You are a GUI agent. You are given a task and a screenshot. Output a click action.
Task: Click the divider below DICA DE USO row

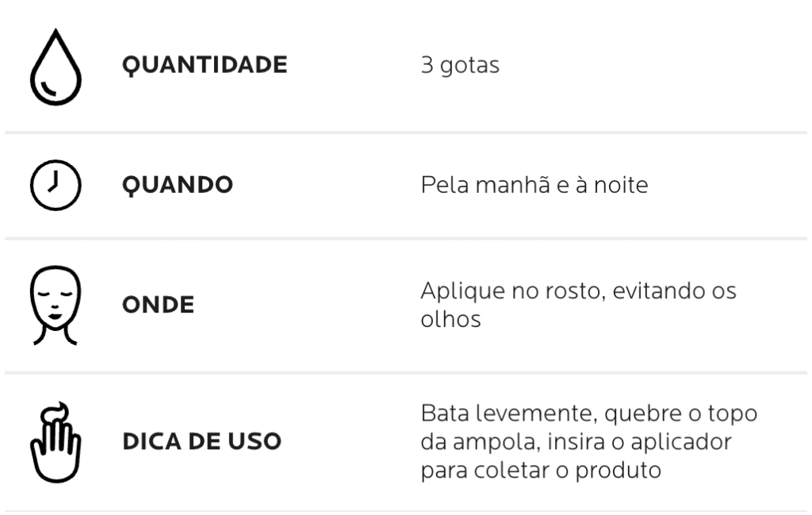point(406,510)
